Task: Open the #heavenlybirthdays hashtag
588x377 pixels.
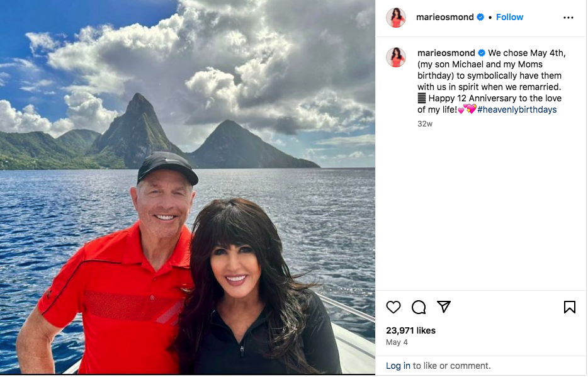Action: click(x=517, y=110)
